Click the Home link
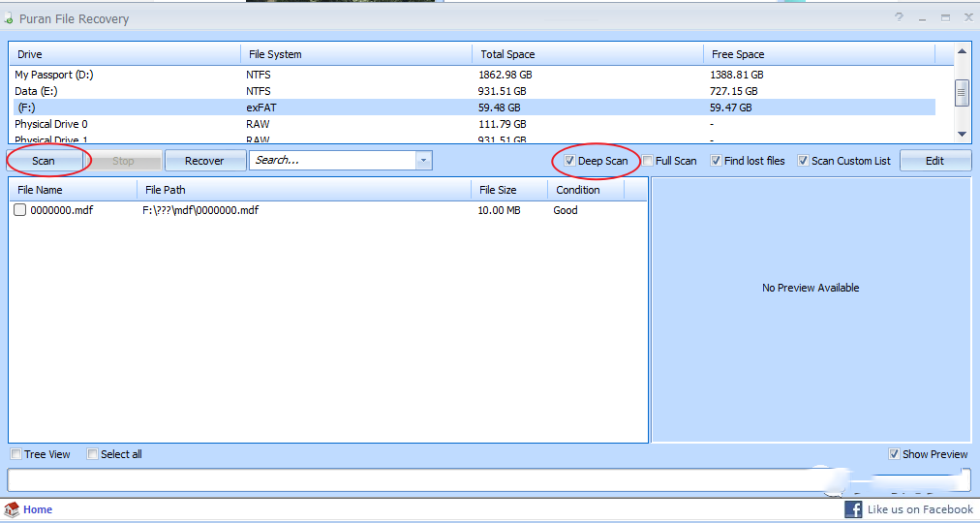The height and width of the screenshot is (523, 980). (38, 509)
